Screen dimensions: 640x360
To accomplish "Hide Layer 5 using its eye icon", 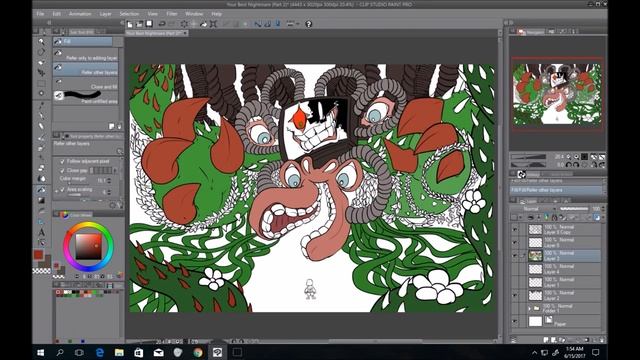I will [x=515, y=242].
